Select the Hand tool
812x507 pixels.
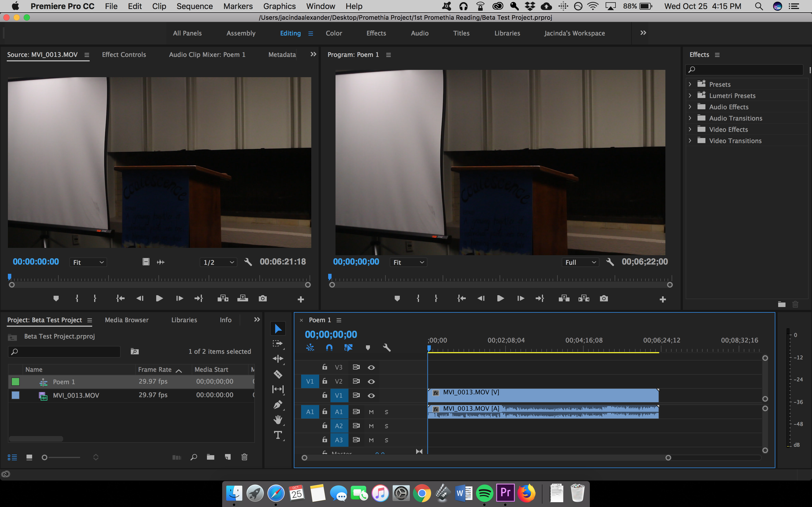(x=278, y=419)
